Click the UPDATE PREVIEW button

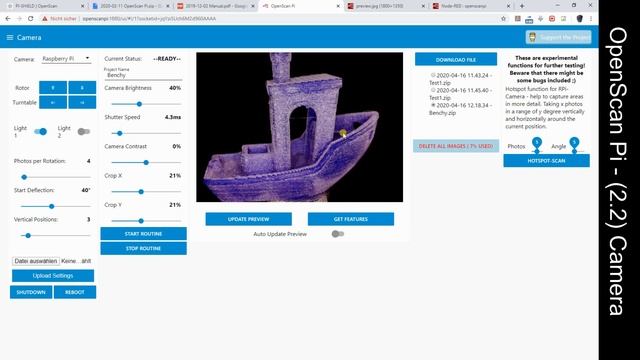[249, 219]
